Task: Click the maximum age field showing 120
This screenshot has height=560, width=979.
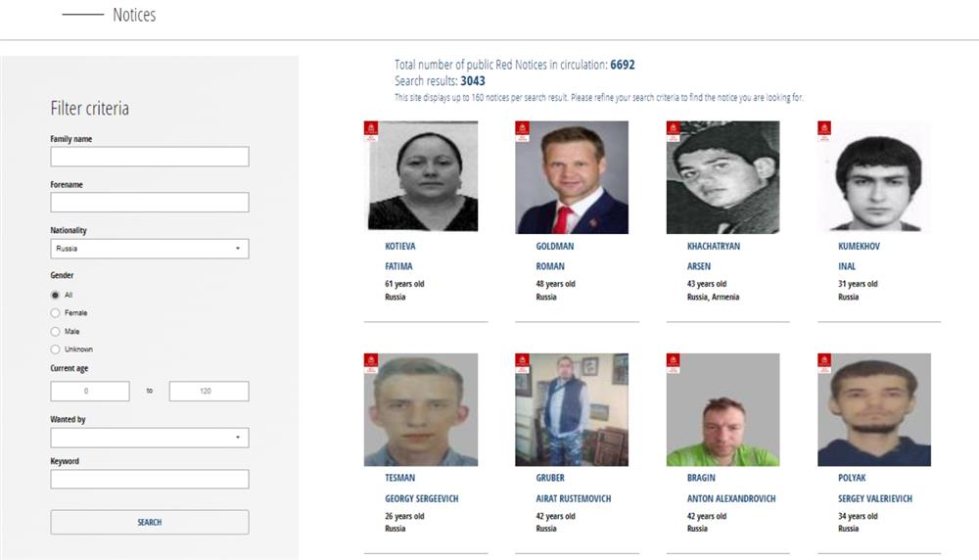Action: click(209, 392)
